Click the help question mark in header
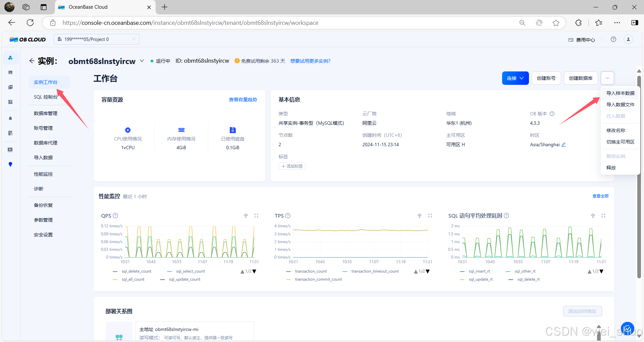 (613, 39)
